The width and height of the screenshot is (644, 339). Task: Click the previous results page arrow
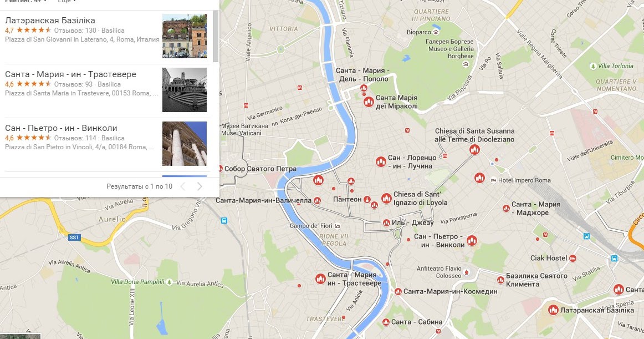click(x=183, y=186)
